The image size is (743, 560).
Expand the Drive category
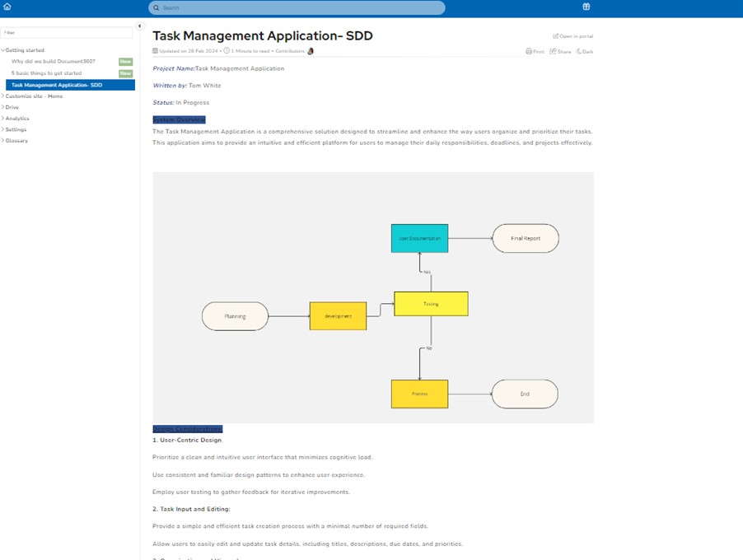pyautogui.click(x=3, y=107)
